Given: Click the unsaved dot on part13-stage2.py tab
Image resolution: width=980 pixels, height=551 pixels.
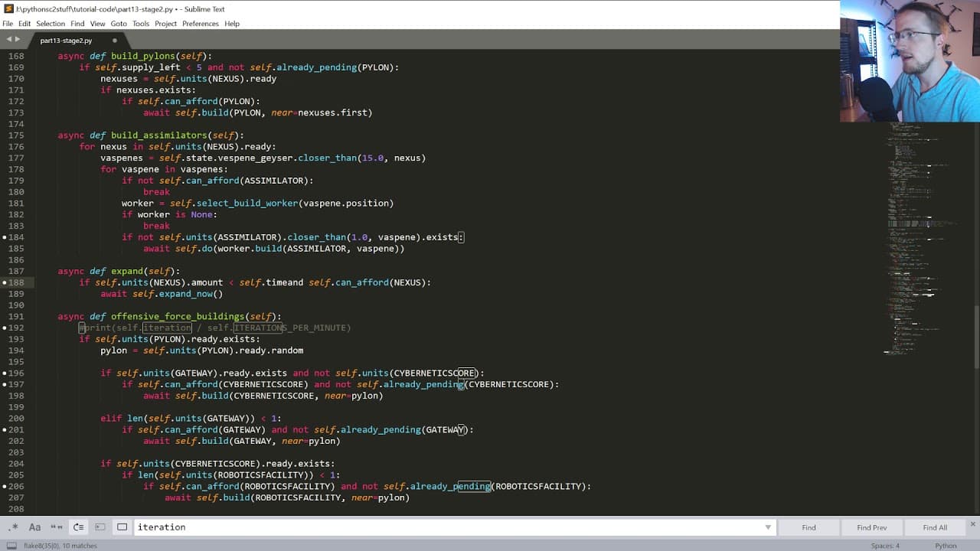Looking at the screenshot, I should coord(115,41).
